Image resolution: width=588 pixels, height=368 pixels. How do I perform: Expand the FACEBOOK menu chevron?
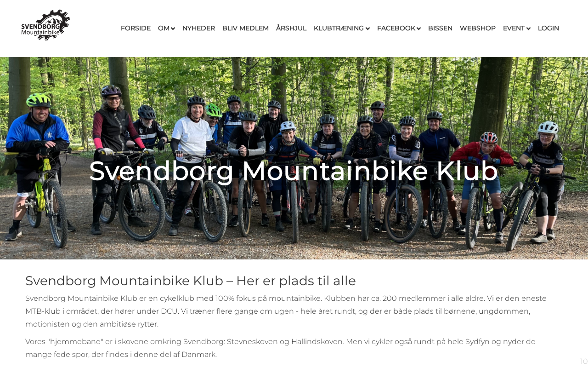click(418, 29)
